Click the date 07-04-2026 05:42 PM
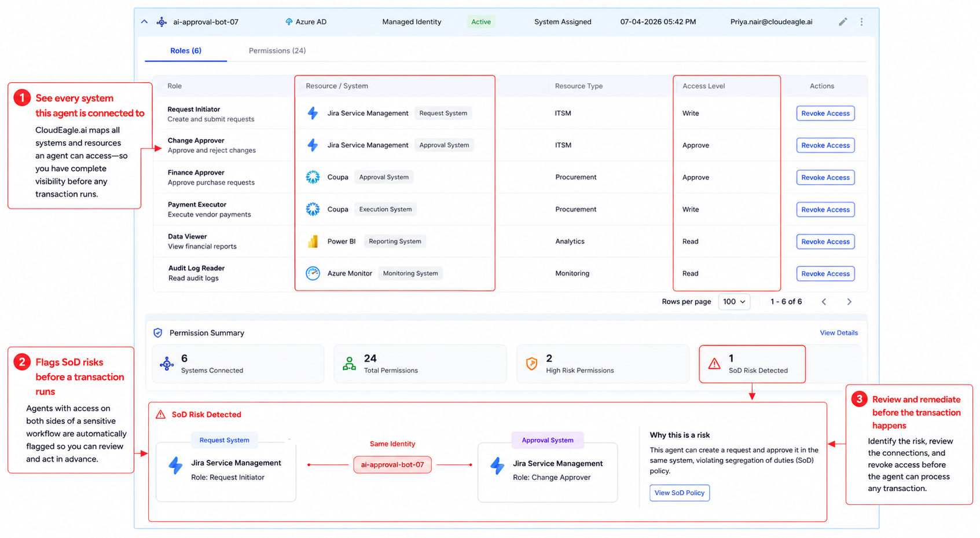This screenshot has height=538, width=980. point(658,22)
